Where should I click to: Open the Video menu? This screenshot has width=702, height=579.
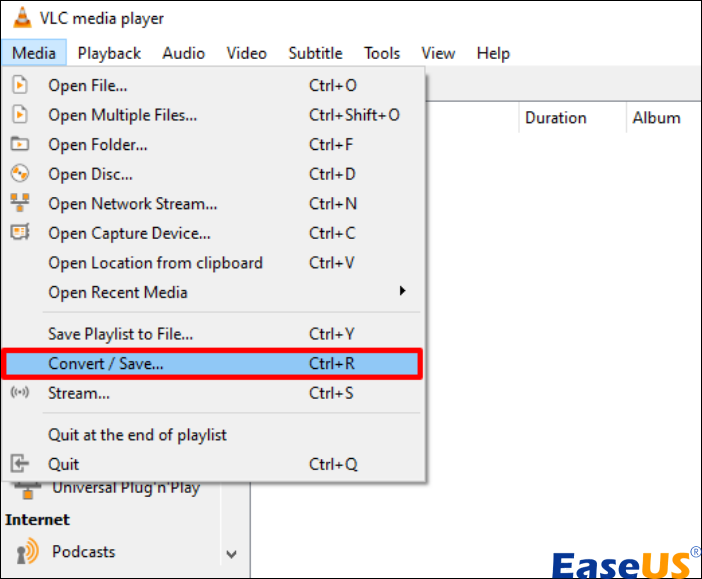tap(247, 53)
